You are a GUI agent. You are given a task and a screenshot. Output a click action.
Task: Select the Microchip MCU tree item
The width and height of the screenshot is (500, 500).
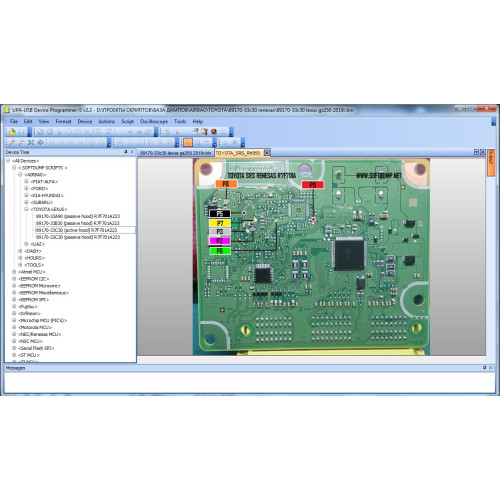(x=42, y=320)
